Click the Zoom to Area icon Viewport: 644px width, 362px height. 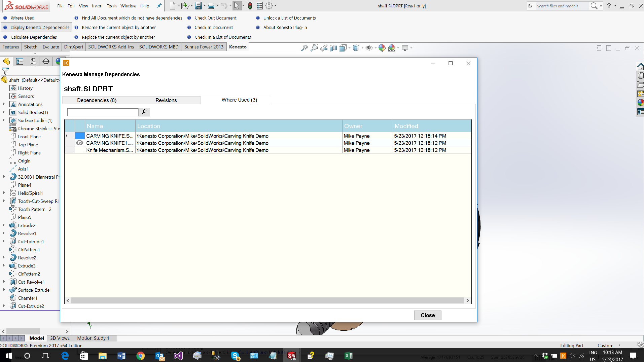click(x=314, y=48)
